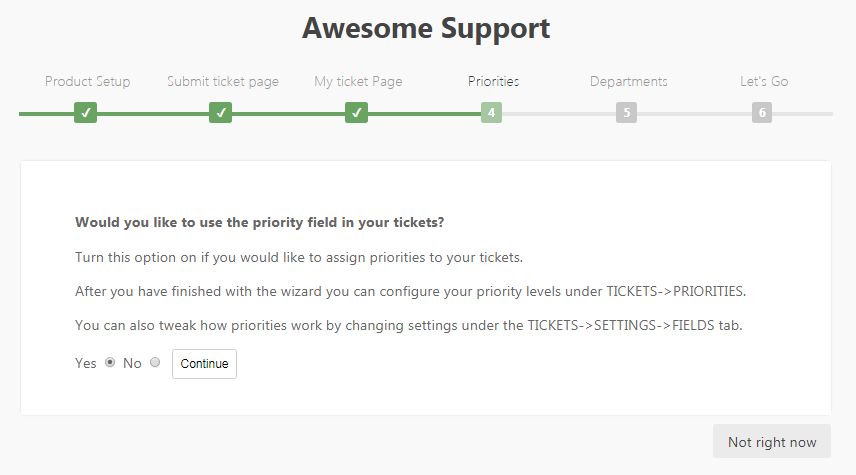Screen dimensions: 856x475
Task: Select the Yes radio button
Action: (x=110, y=363)
